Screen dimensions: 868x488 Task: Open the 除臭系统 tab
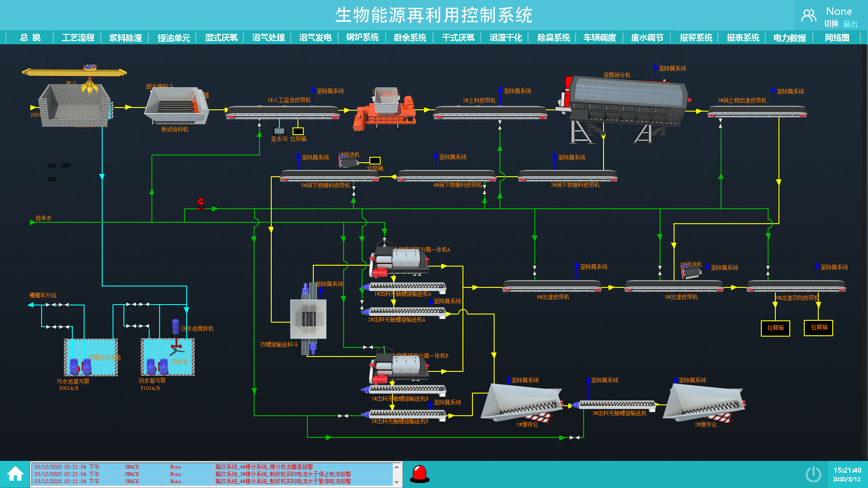(x=553, y=38)
